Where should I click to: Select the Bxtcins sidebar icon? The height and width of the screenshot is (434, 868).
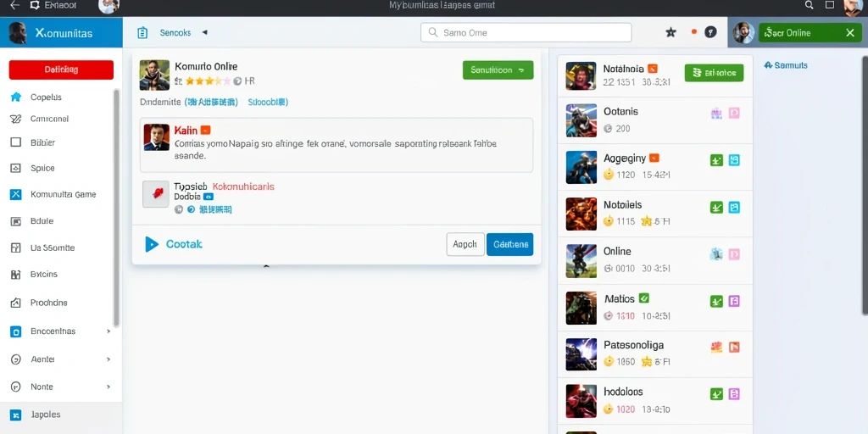(16, 274)
